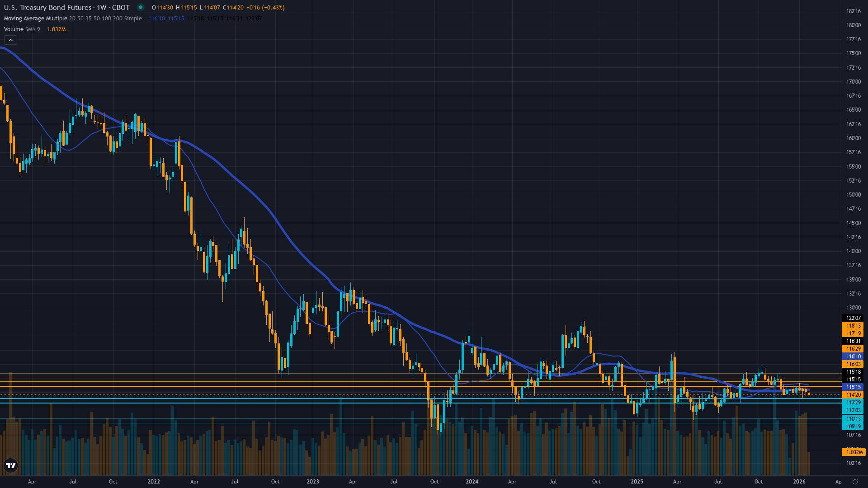868x488 pixels.
Task: Click the 115'15 blue price axis label
Action: 852,387
